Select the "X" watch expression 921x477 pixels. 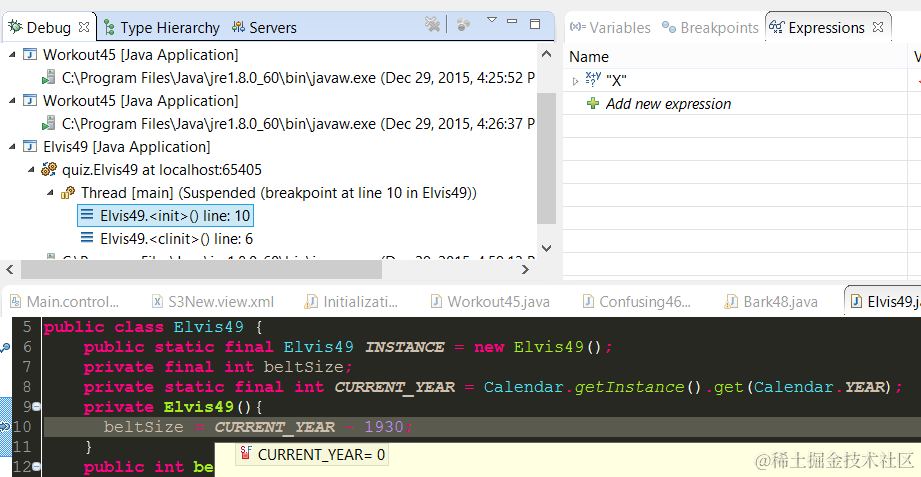(x=607, y=80)
